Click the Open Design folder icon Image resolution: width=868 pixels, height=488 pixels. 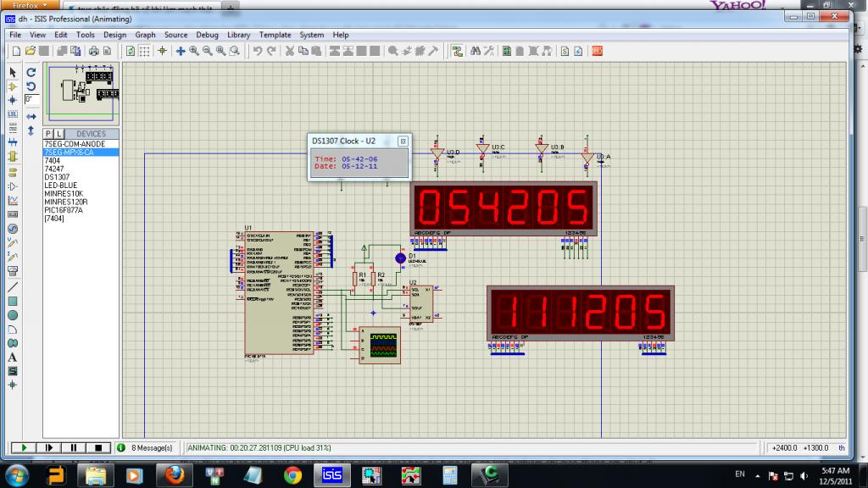(29, 51)
